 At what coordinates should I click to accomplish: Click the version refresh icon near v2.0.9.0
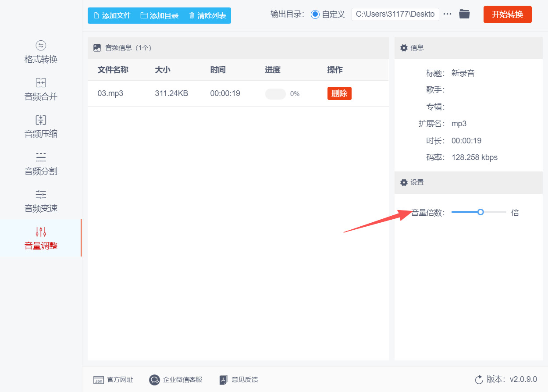pos(479,380)
